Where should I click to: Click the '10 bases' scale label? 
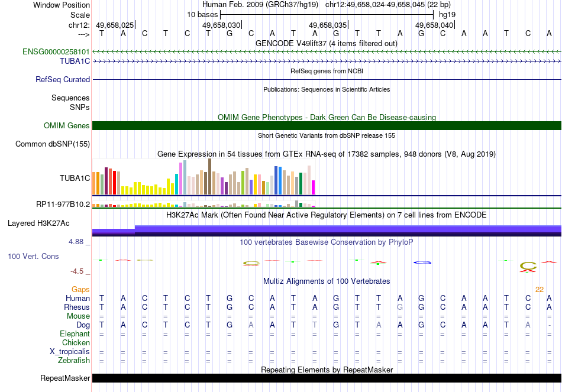(202, 15)
